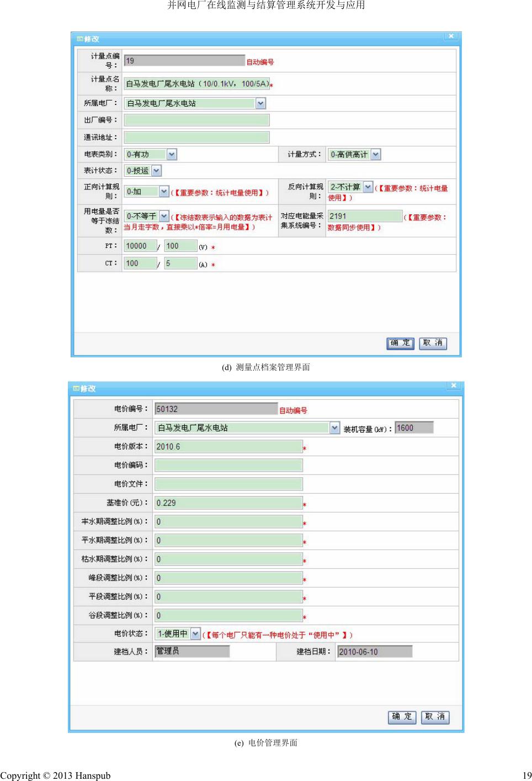Expand the 电价状态 dropdown showing 1-使用中
This screenshot has width=532, height=781.
click(195, 634)
